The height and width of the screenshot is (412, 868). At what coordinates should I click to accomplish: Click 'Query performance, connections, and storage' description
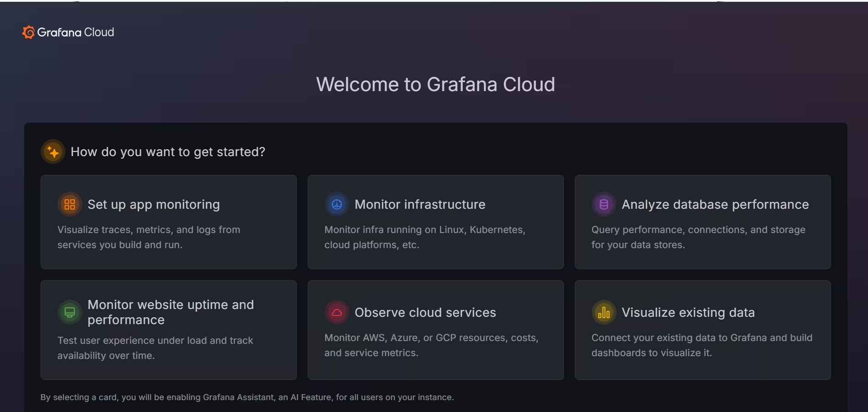[x=698, y=237]
